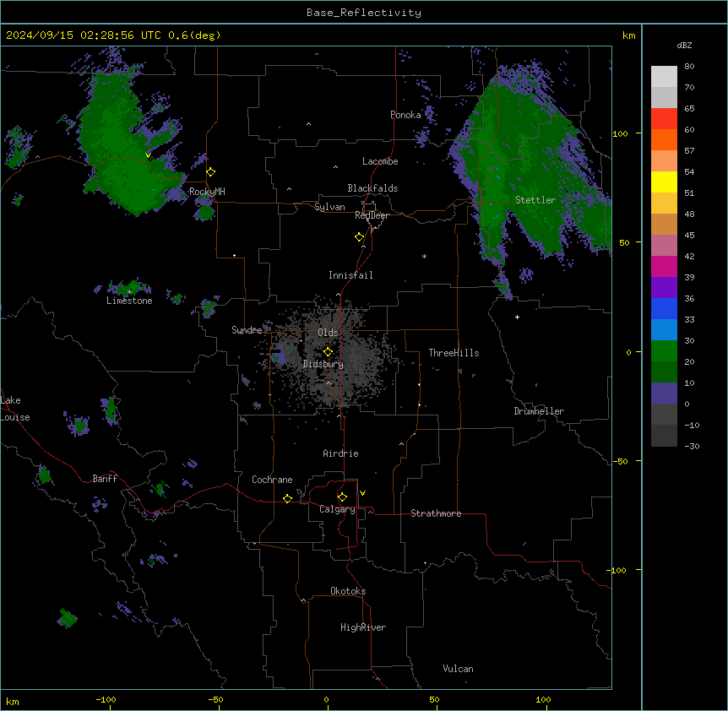
Task: Select the light gray 80 dBZ legend swatch
Action: [x=664, y=77]
